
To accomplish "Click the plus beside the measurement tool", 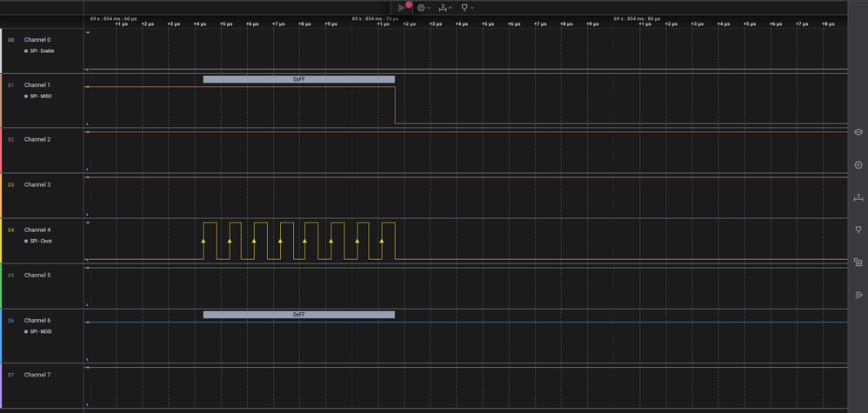I will pyautogui.click(x=450, y=8).
